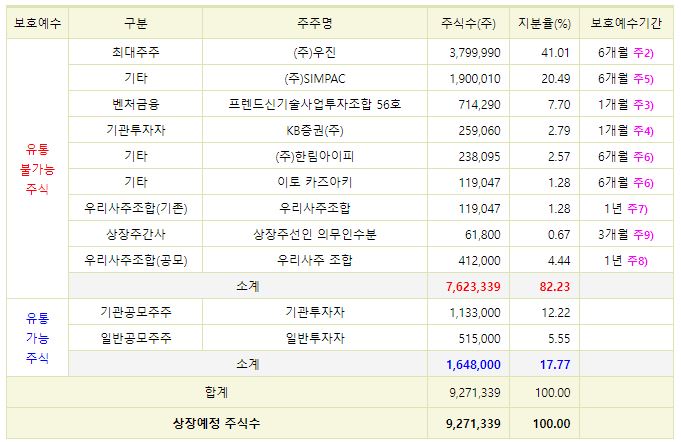Select shareholder name (주)우진
Viewport: 681px width, 442px height.
[x=315, y=53]
